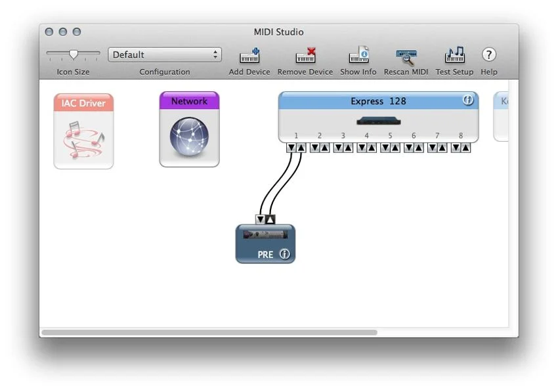
Task: Click the Express 128 port 3 down arrow
Action: point(339,148)
